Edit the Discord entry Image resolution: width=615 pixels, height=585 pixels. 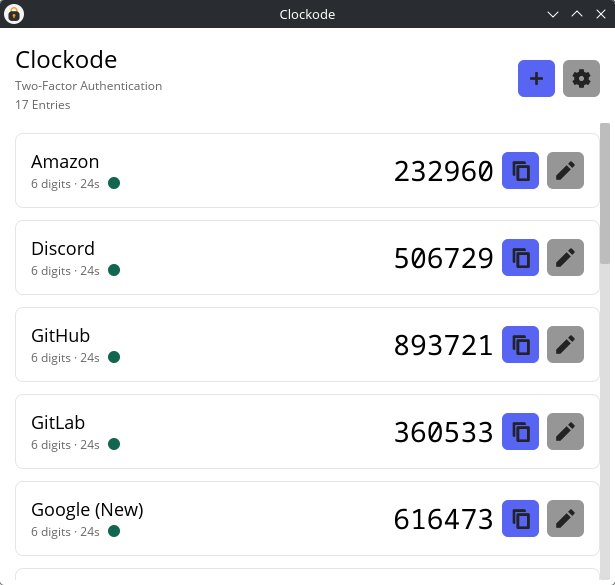coord(566,258)
